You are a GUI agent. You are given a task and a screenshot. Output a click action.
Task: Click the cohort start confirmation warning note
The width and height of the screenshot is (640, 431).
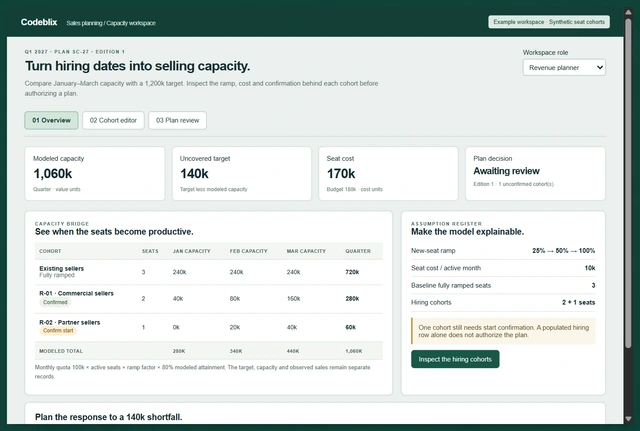(503, 331)
